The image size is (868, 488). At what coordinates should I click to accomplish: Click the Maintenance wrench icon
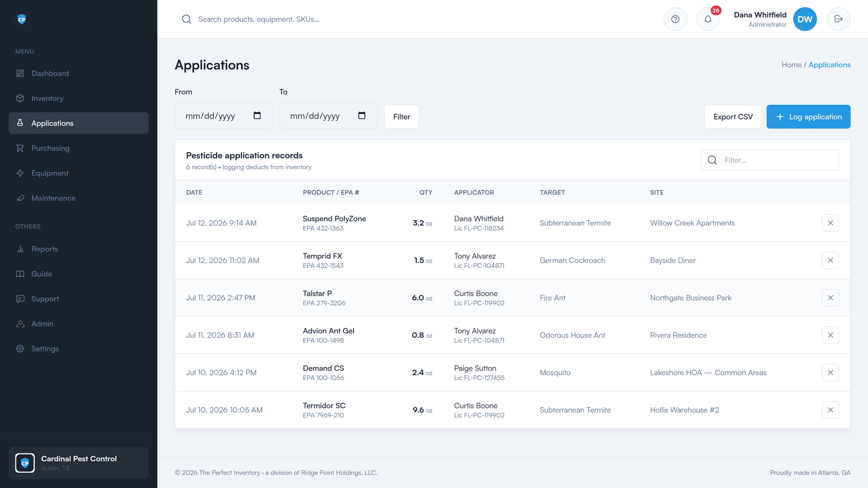point(20,198)
